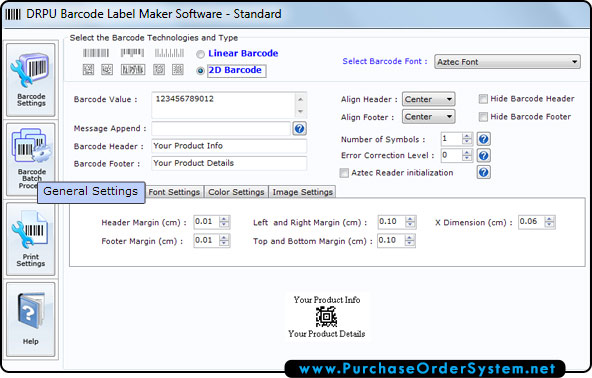The image size is (592, 378).
Task: Click the Message Append input field
Action: coord(221,129)
